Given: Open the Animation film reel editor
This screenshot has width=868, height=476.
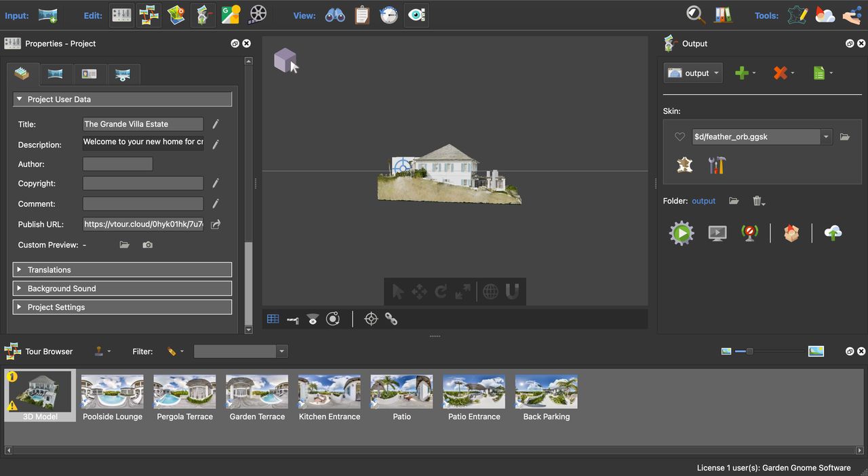Looking at the screenshot, I should [258, 14].
